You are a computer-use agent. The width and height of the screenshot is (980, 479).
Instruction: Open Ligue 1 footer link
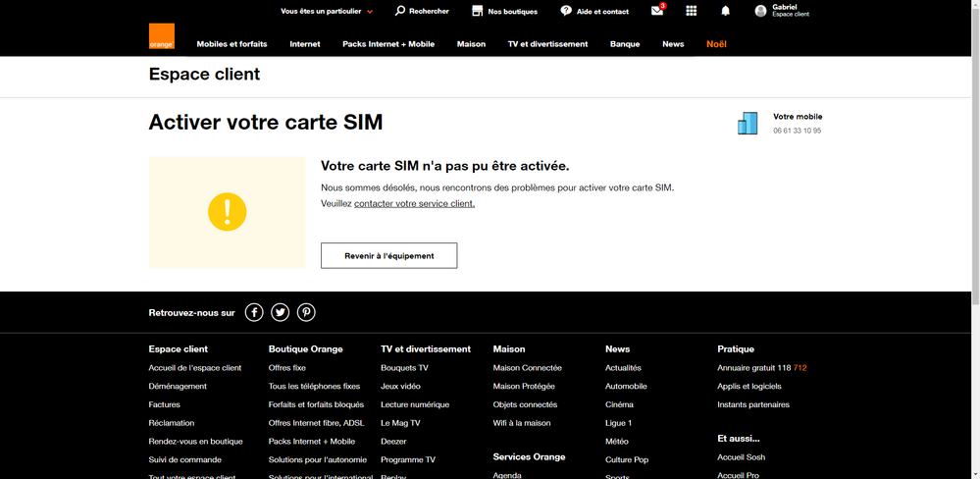click(619, 423)
